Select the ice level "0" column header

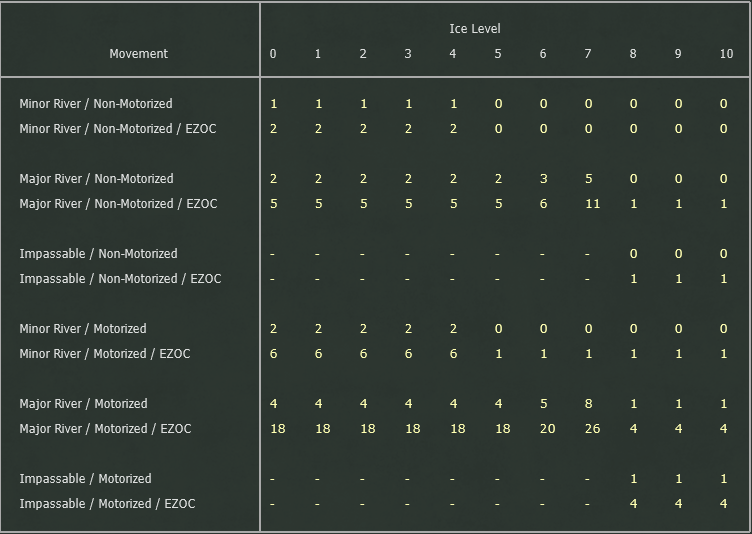click(x=273, y=54)
